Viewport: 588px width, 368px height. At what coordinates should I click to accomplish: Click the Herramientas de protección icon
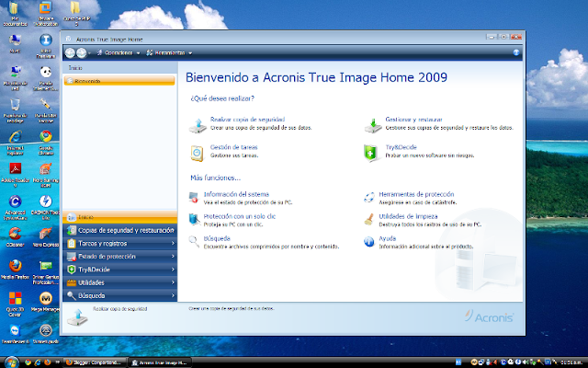click(x=369, y=198)
